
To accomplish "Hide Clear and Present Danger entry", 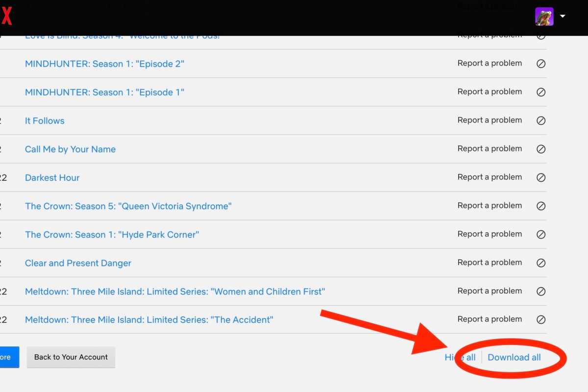I will pyautogui.click(x=541, y=263).
